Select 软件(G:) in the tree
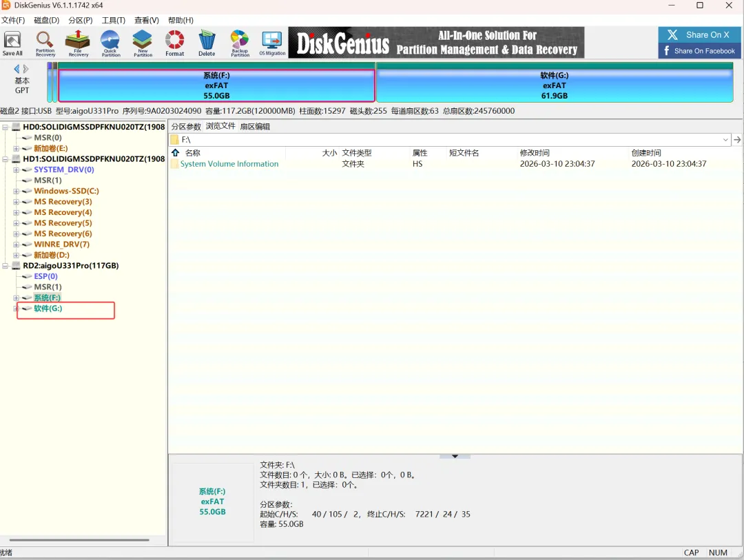The height and width of the screenshot is (560, 744). pos(48,309)
